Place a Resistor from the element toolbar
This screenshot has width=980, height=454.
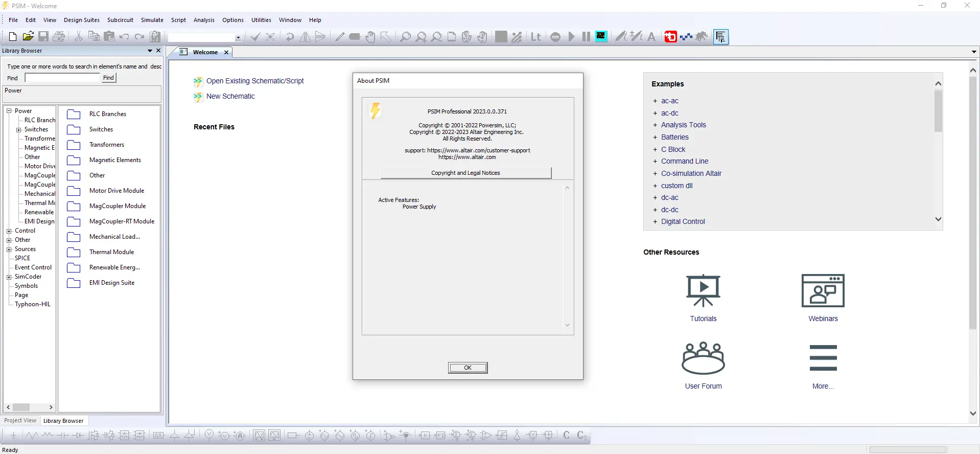[x=32, y=436]
